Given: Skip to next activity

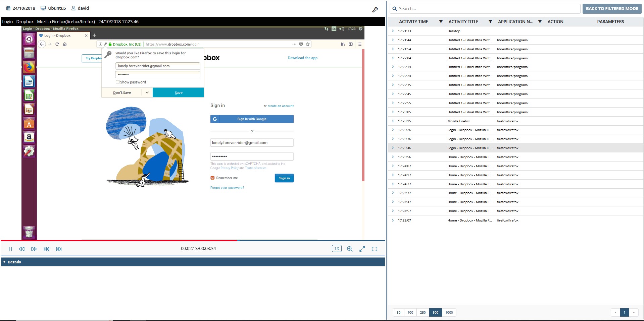Looking at the screenshot, I should (x=59, y=249).
